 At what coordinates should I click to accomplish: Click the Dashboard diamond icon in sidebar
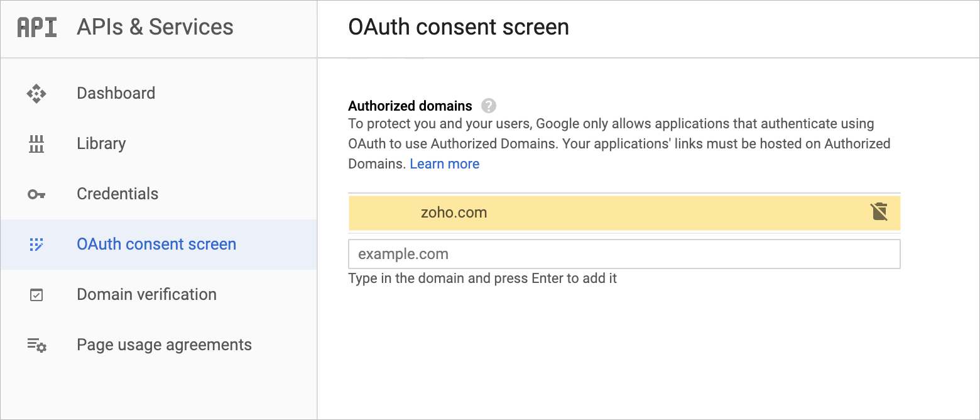tap(36, 94)
